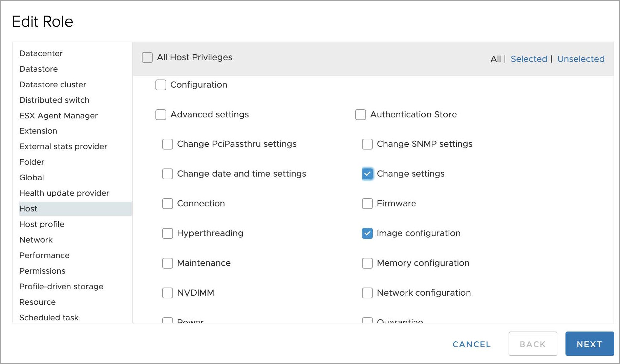The height and width of the screenshot is (364, 620).
Task: Check the NVDIMM privilege
Action: 168,293
